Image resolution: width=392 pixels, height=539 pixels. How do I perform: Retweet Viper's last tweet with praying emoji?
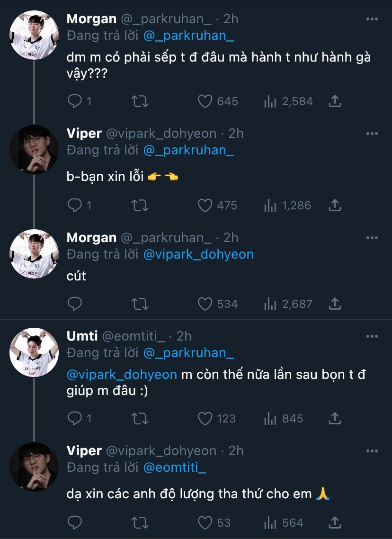pos(140,523)
